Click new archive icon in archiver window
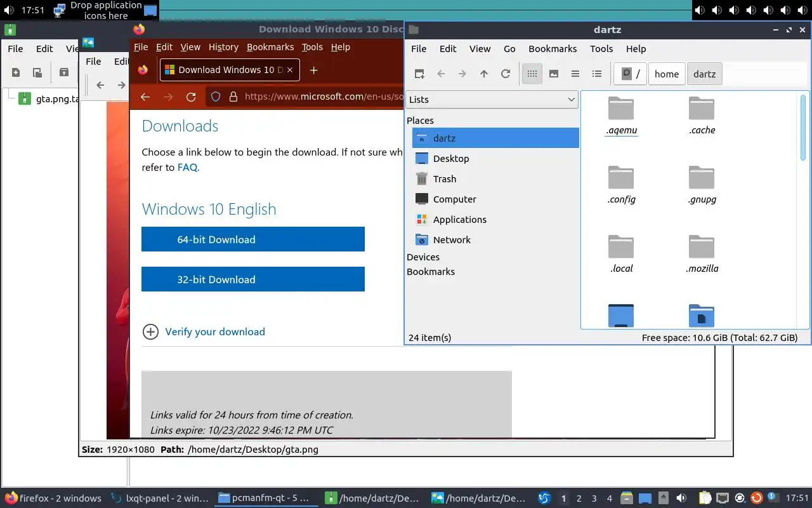 [16, 72]
